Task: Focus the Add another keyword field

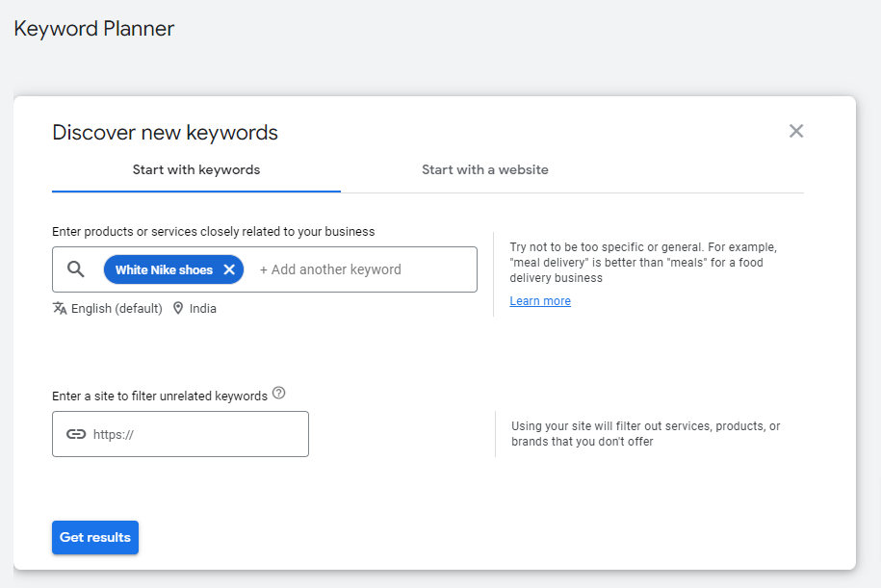Action: pyautogui.click(x=330, y=269)
